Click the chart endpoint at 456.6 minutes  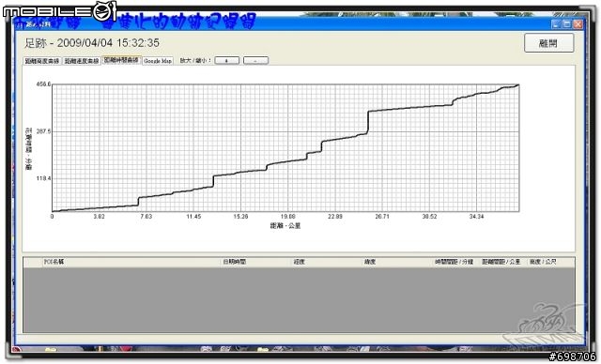[518, 85]
